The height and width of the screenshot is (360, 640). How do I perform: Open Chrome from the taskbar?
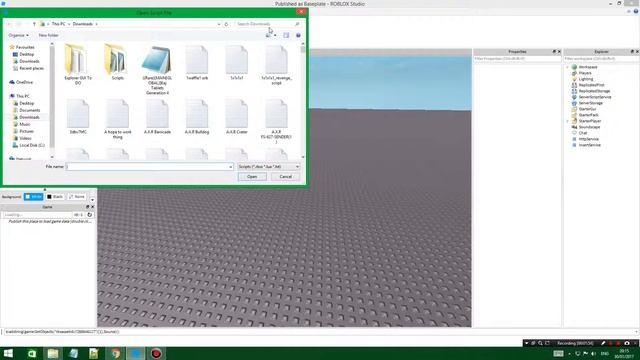pyautogui.click(x=116, y=353)
